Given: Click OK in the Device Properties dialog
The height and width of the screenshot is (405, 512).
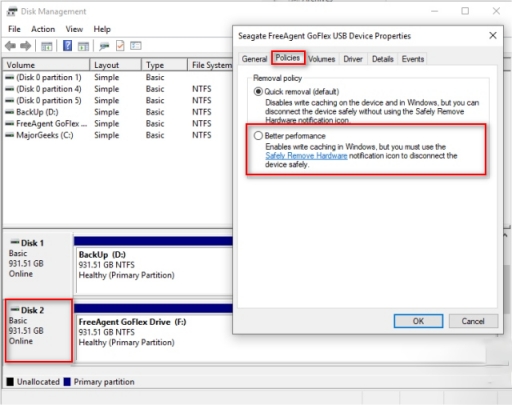Looking at the screenshot, I should (418, 321).
